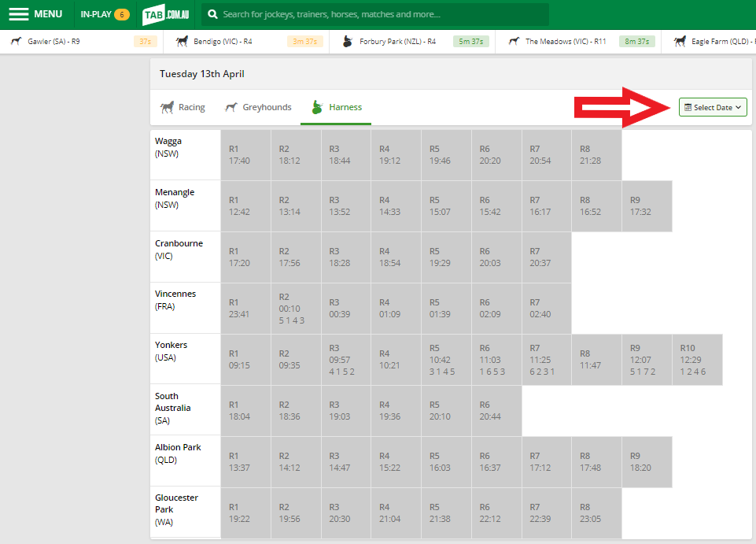Open the Select Date dropdown
756x544 pixels.
pos(713,108)
